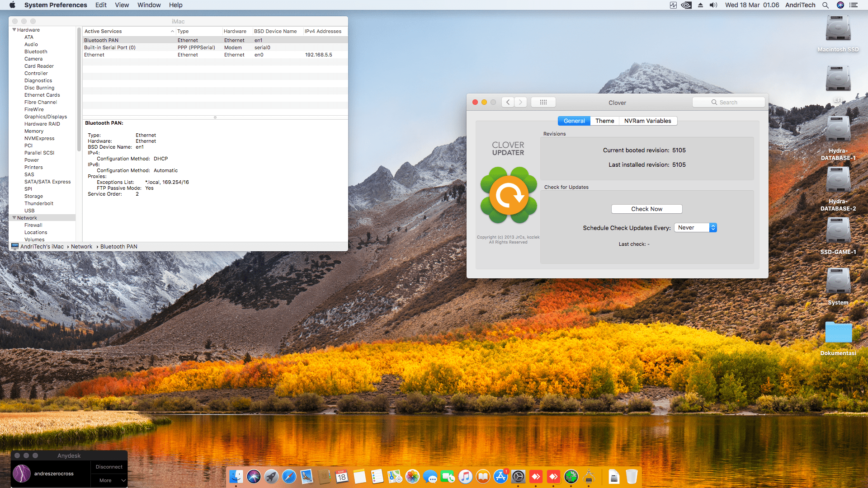The image size is (868, 488).
Task: Click the Clover Search field
Action: 728,102
